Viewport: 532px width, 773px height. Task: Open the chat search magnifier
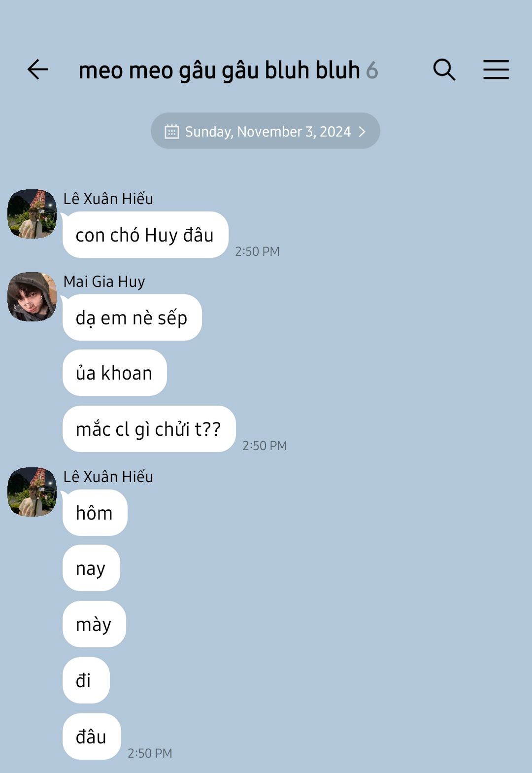coord(444,70)
